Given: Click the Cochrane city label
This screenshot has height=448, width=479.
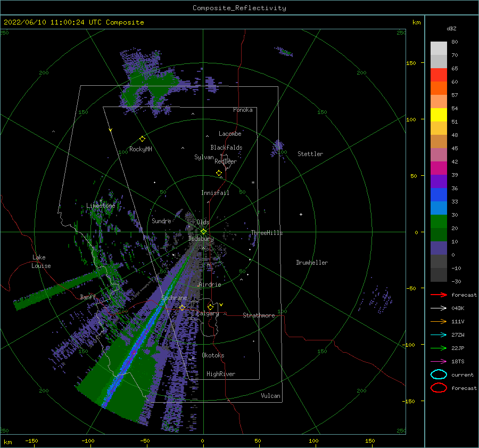Looking at the screenshot, I should [174, 298].
